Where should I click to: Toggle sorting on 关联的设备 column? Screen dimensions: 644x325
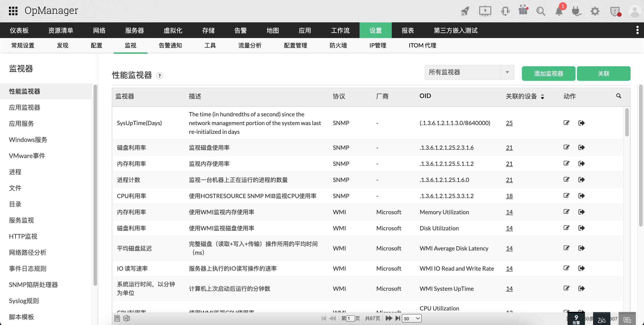click(x=542, y=96)
